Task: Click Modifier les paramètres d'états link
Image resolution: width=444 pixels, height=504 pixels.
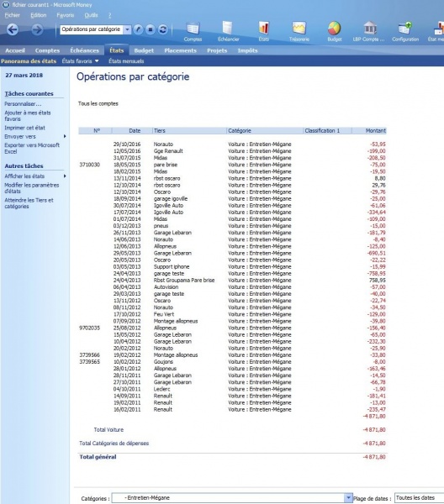Action: (31, 188)
